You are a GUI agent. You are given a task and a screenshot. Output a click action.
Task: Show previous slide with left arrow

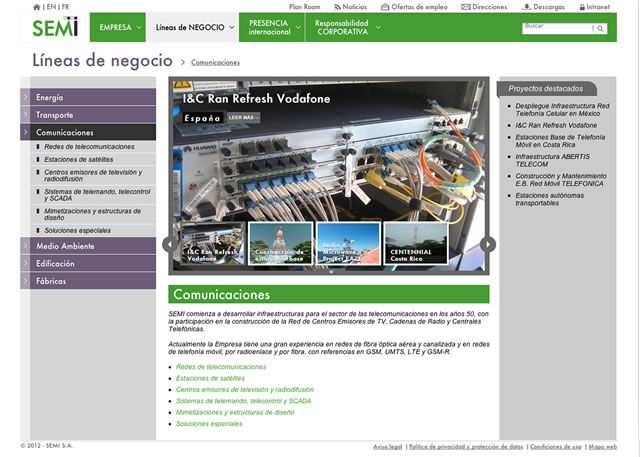tap(170, 244)
